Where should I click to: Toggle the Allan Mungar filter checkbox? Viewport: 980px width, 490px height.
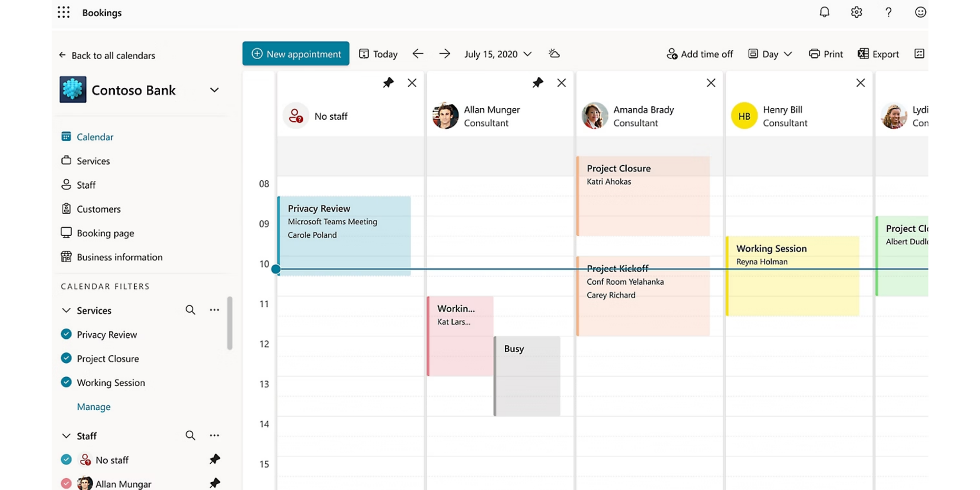66,483
